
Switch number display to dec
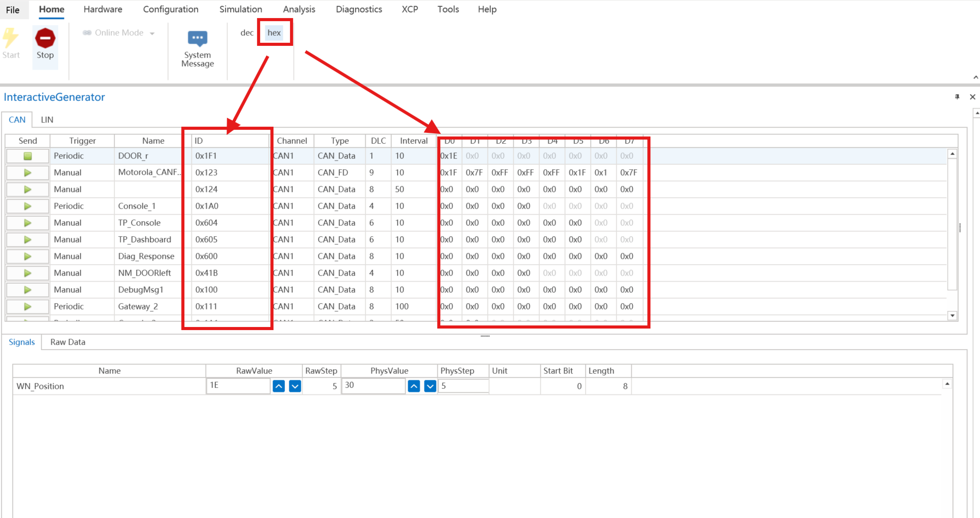coord(247,33)
